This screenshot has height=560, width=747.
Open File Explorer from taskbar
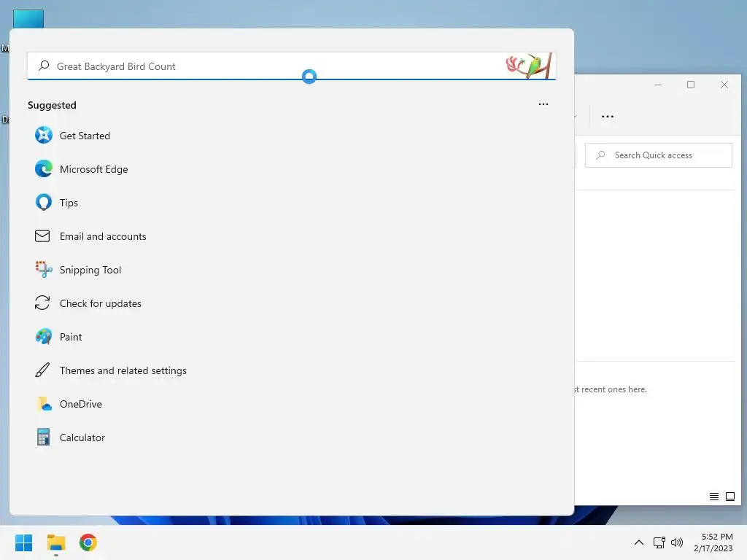pos(56,542)
